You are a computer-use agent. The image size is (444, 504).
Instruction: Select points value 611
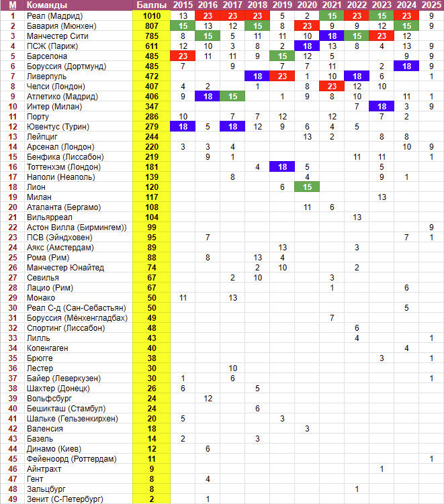click(152, 46)
